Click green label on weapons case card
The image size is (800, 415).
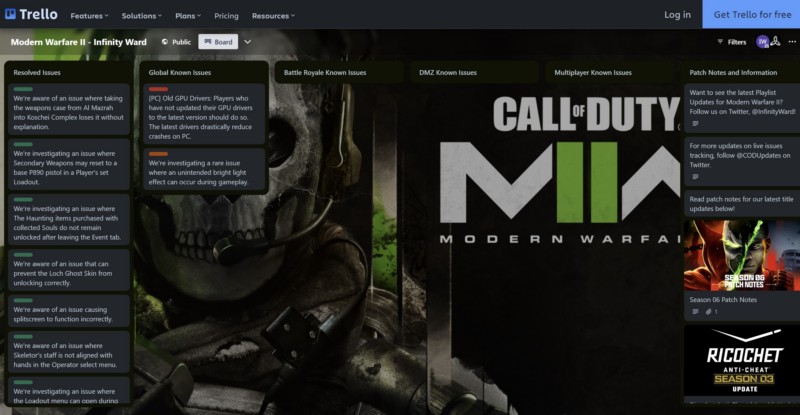pyautogui.click(x=23, y=89)
